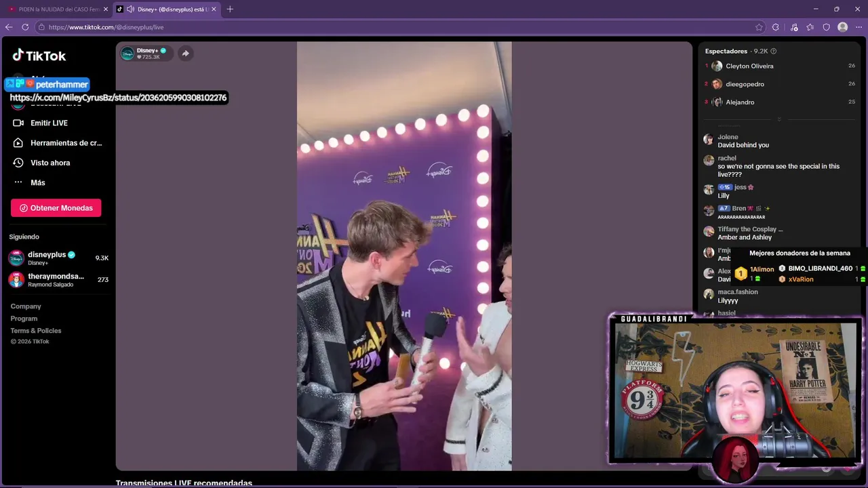Open the browser three-dot settings menu
The height and width of the screenshot is (488, 868).
(859, 27)
